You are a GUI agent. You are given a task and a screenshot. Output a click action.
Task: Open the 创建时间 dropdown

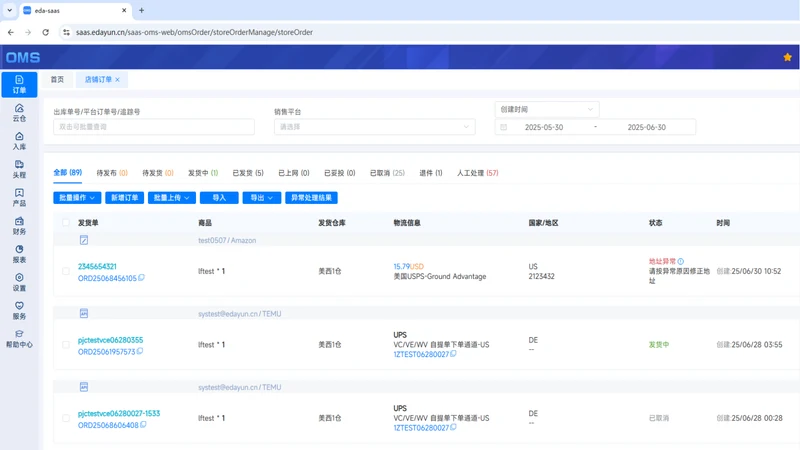[x=547, y=109]
